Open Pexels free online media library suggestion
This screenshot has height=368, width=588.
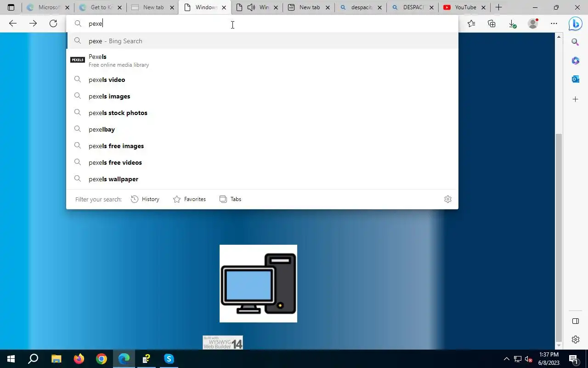tap(262, 60)
